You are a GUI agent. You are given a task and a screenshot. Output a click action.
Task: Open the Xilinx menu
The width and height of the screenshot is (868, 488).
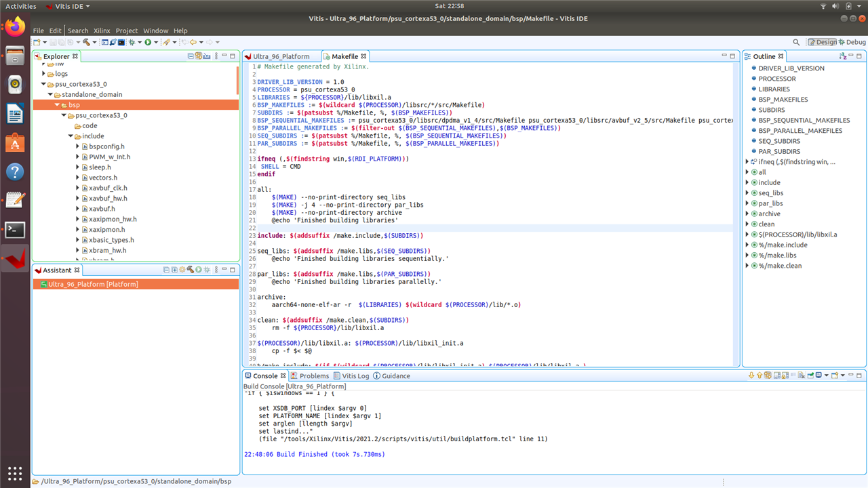coord(102,30)
